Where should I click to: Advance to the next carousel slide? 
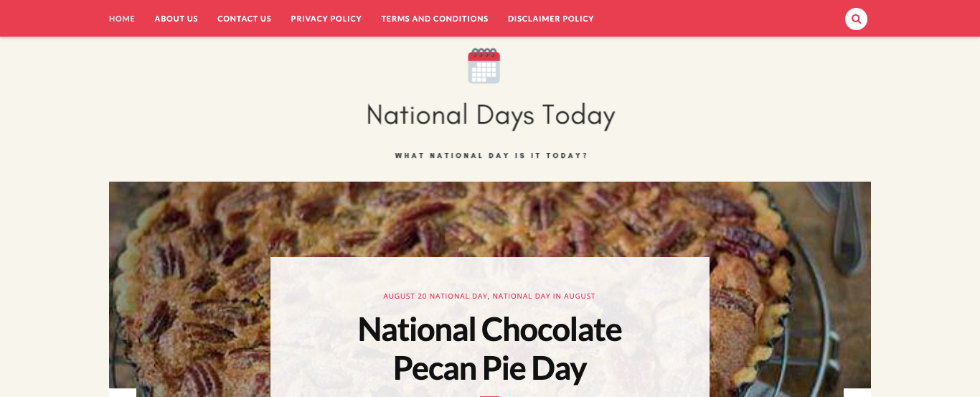pos(857,393)
